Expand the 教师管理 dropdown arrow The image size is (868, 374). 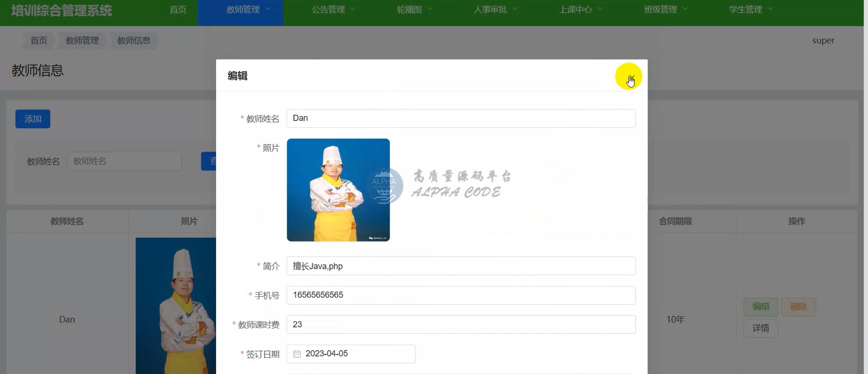pyautogui.click(x=268, y=9)
